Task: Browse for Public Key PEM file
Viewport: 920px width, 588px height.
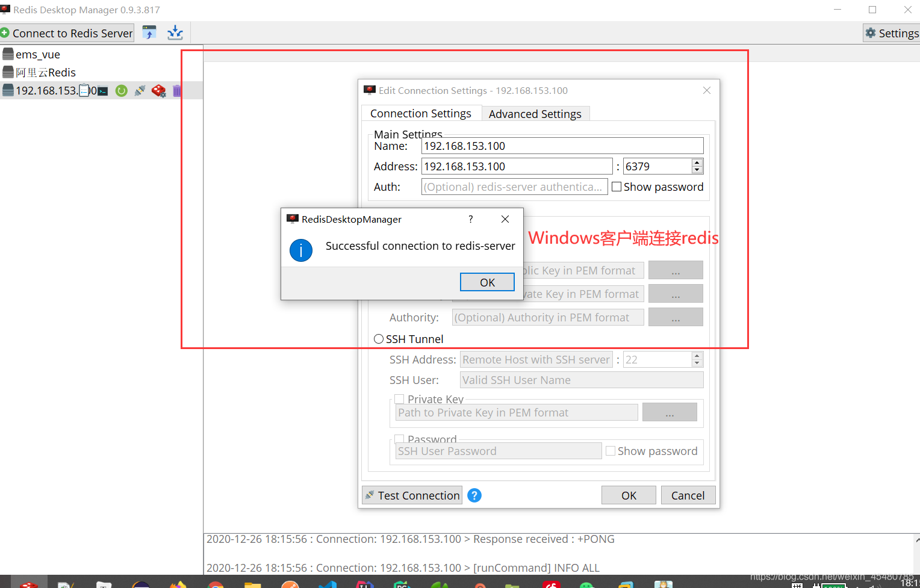Action: tap(676, 270)
